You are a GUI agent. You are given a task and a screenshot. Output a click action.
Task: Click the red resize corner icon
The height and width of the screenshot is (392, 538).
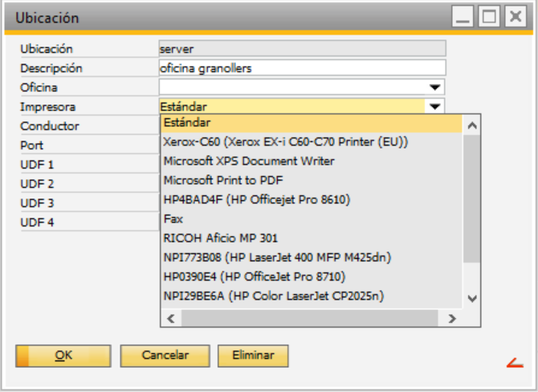[x=515, y=363]
